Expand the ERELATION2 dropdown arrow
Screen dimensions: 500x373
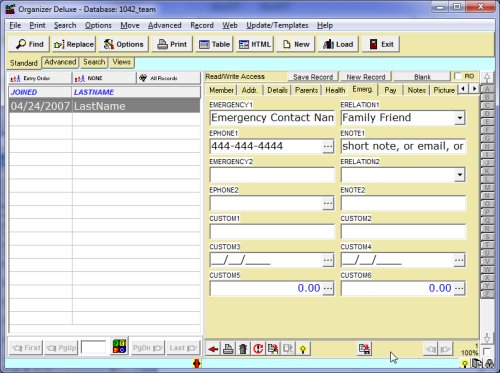pyautogui.click(x=460, y=175)
